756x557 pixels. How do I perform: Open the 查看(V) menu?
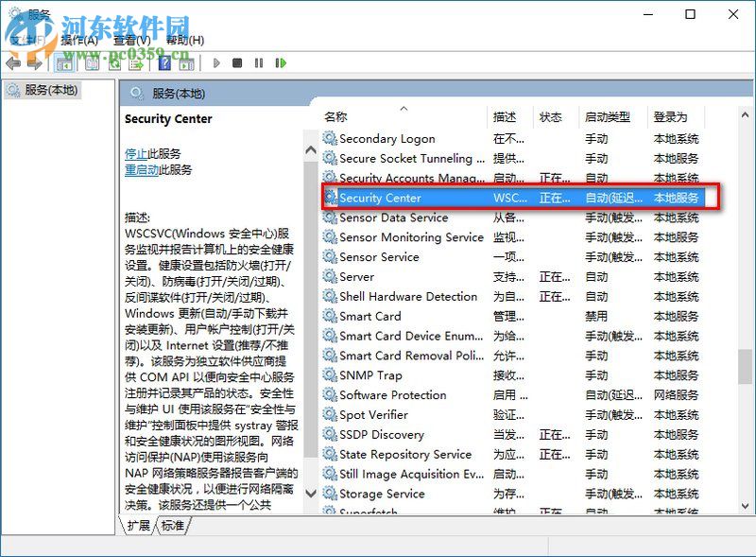pyautogui.click(x=127, y=40)
